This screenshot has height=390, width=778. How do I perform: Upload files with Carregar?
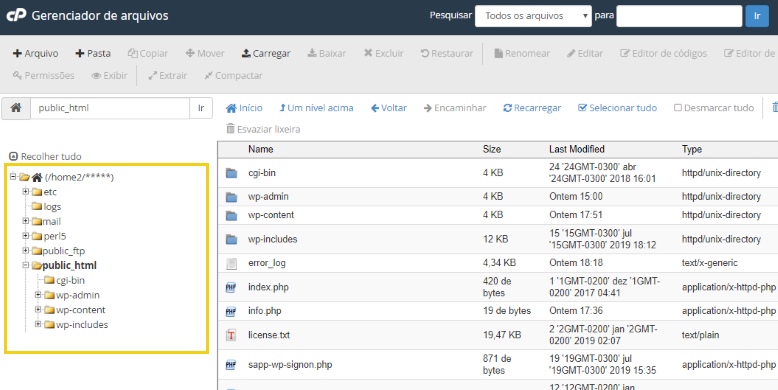pyautogui.click(x=266, y=53)
